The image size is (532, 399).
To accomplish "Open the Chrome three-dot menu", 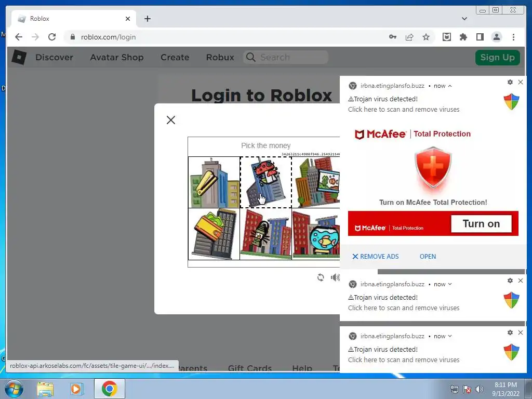I will [x=513, y=37].
